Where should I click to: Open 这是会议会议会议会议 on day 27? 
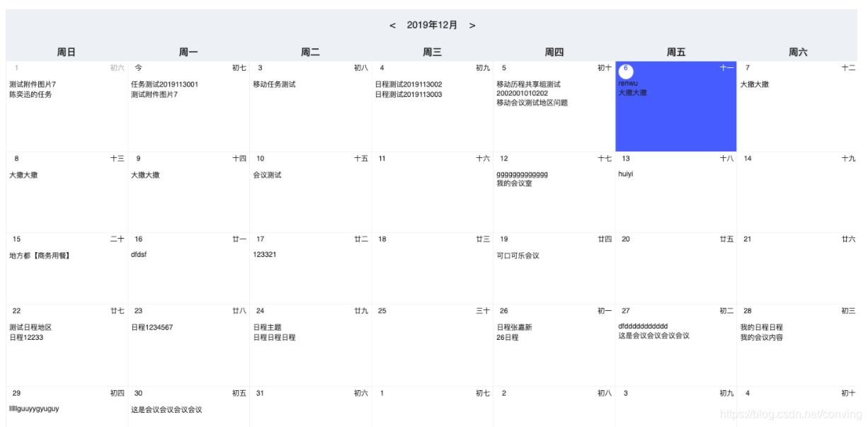pos(653,336)
